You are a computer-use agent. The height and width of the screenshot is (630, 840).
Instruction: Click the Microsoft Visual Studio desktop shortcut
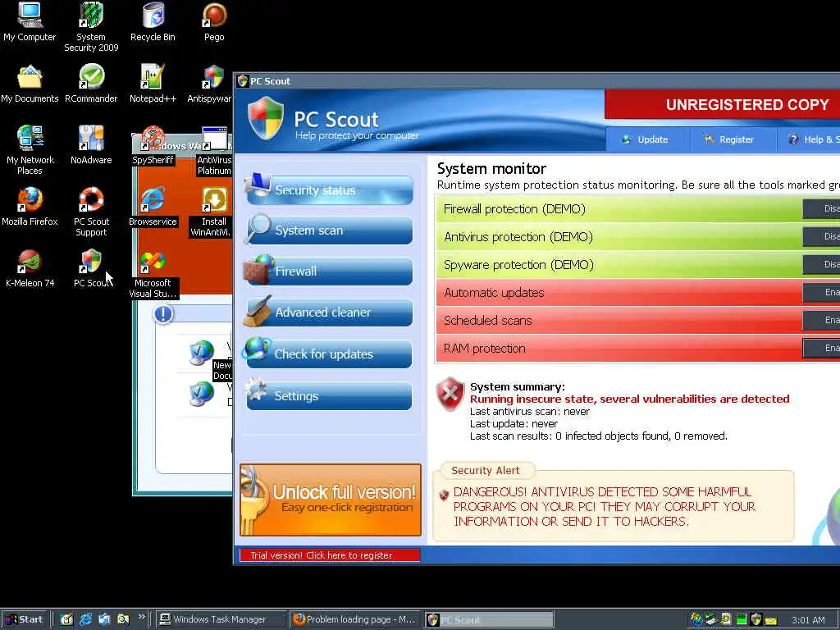[x=153, y=273]
